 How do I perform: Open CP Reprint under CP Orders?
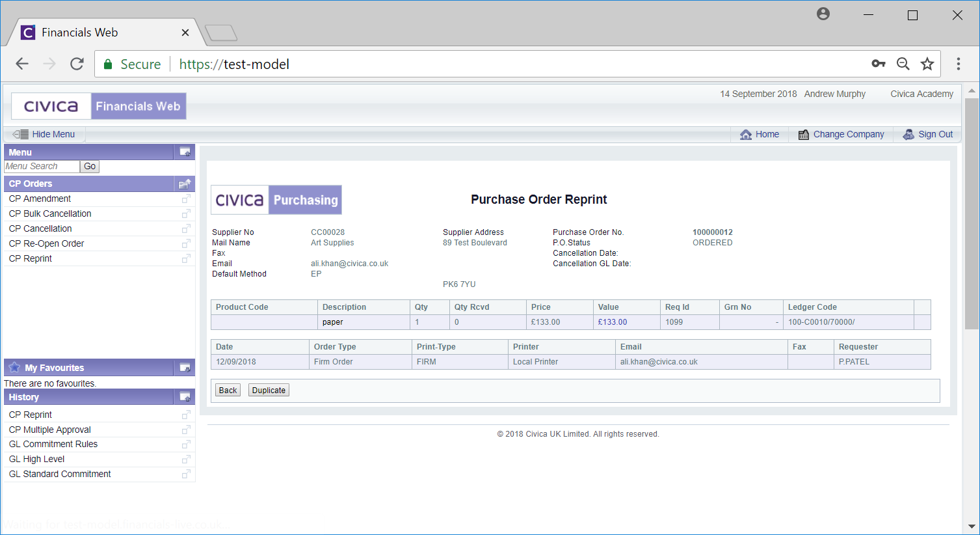pyautogui.click(x=31, y=258)
